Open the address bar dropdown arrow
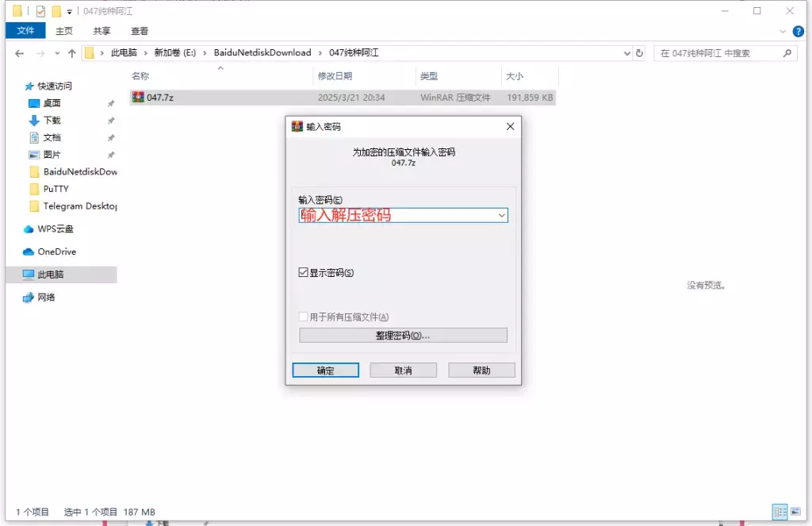This screenshot has height=526, width=812. click(x=626, y=53)
